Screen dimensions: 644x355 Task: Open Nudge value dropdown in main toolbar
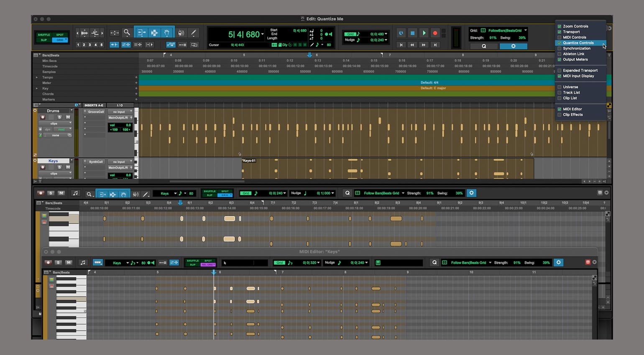[386, 40]
